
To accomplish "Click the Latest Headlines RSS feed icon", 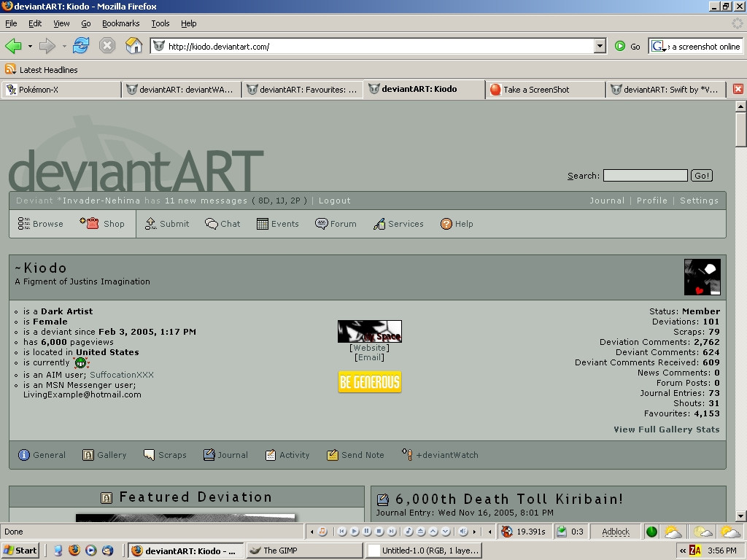I will (10, 69).
